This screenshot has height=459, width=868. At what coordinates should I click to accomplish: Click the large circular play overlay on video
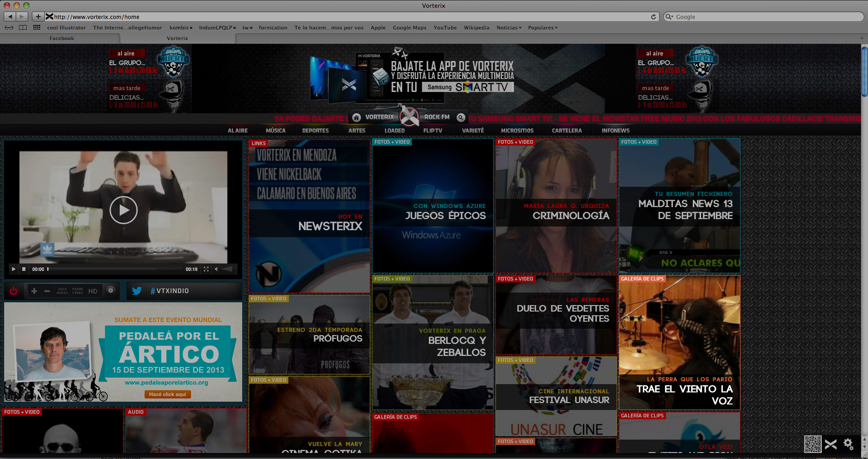123,210
